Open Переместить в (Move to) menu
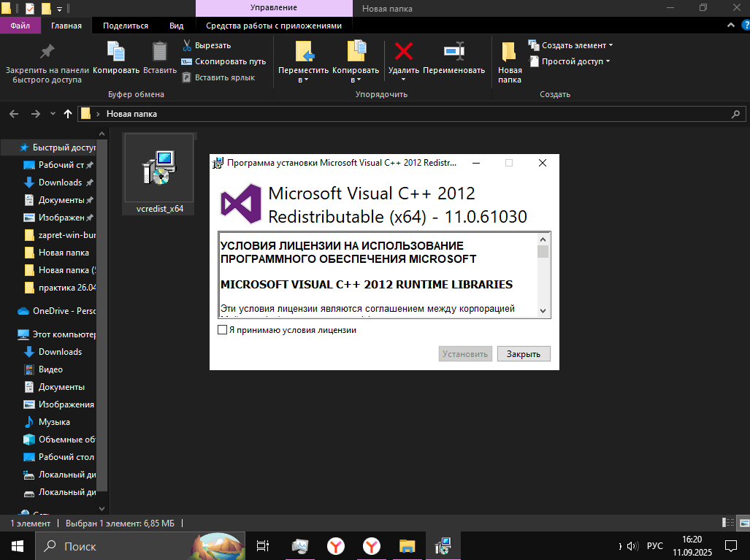This screenshot has width=750, height=560. pos(303,61)
